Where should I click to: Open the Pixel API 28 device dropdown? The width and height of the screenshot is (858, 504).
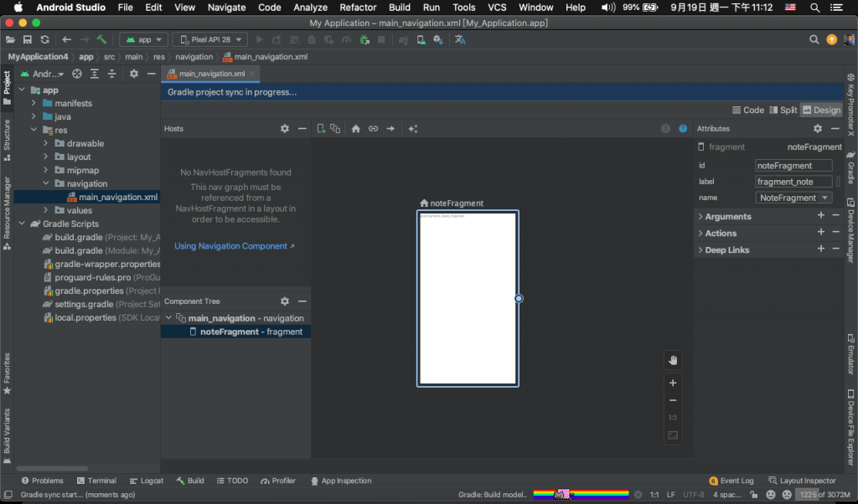[x=209, y=39]
